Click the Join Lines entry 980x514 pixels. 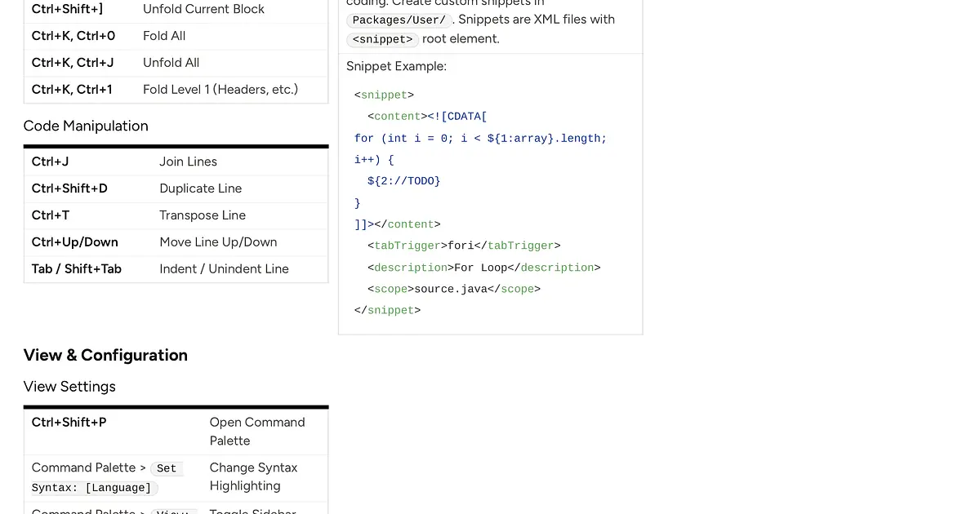[176, 162]
